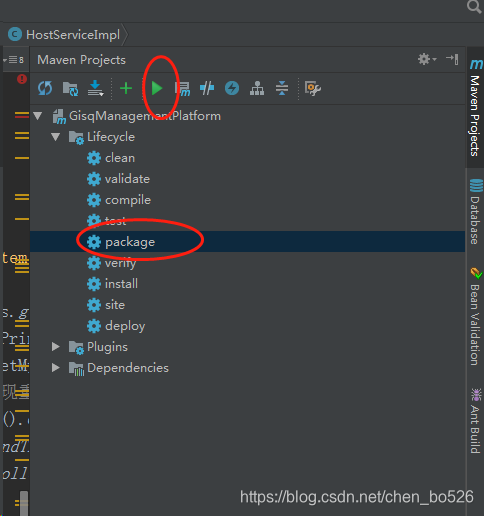Select the clean lifecycle phase
The width and height of the screenshot is (484, 516).
(x=120, y=158)
